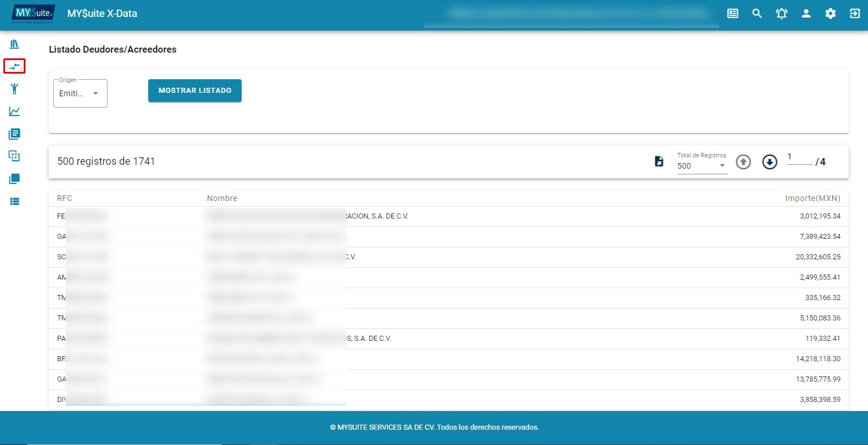This screenshot has width=868, height=445.
Task: Expand the Origen dropdown
Action: (x=80, y=93)
